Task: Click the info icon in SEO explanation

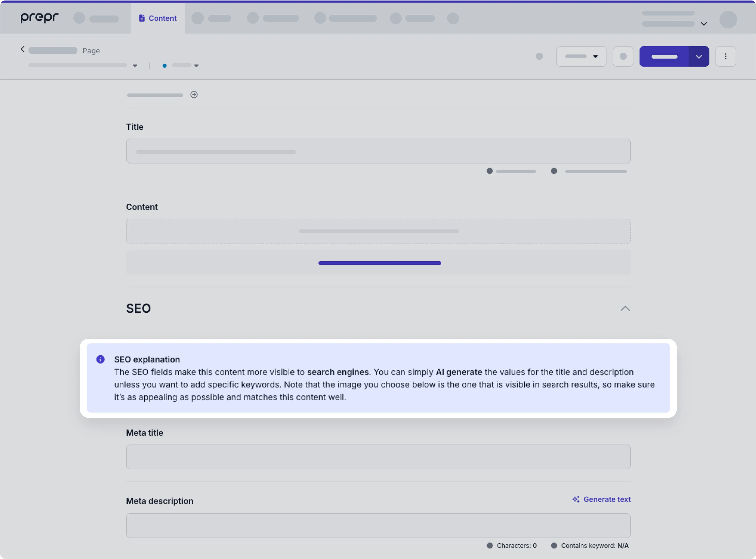Action: (x=100, y=359)
